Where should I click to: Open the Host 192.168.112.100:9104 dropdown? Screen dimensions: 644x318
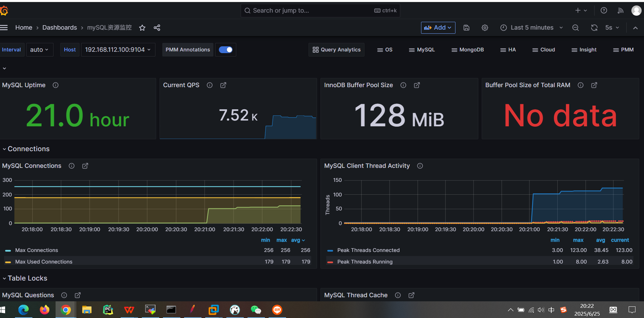pos(118,50)
